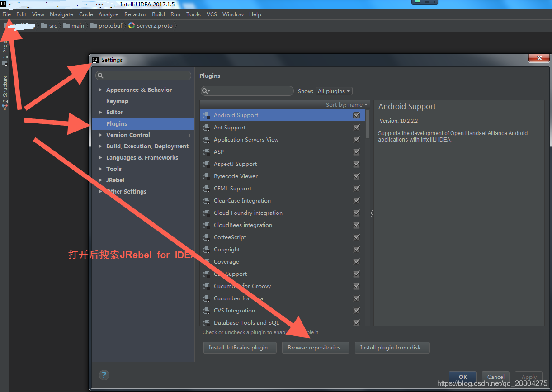Uncheck the CFML Support checkbox
552x392 pixels.
click(x=357, y=189)
